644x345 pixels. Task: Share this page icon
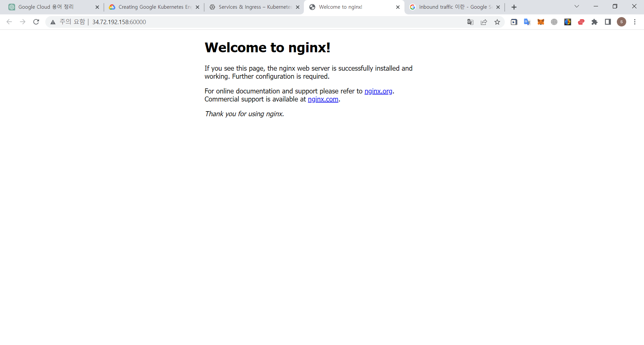pyautogui.click(x=484, y=22)
